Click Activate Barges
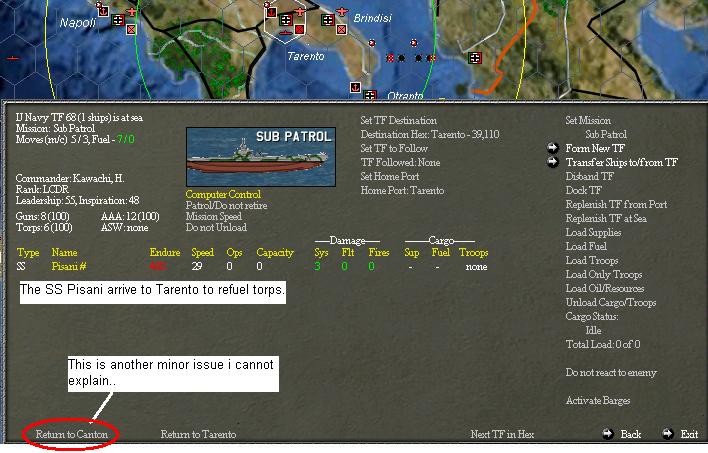 (x=598, y=401)
